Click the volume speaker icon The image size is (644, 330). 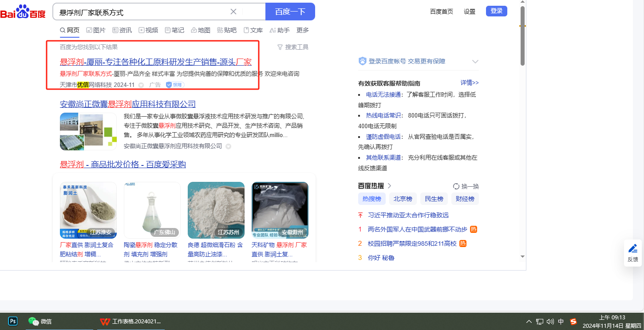550,322
